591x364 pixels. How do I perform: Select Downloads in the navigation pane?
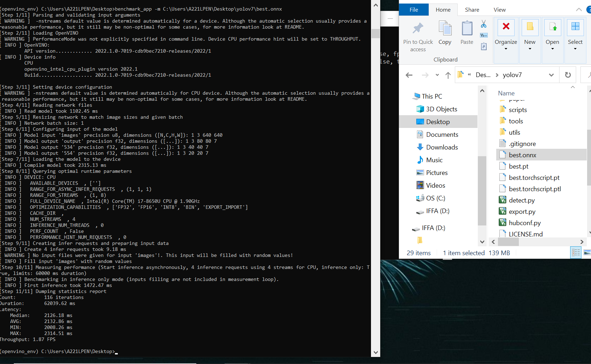442,147
